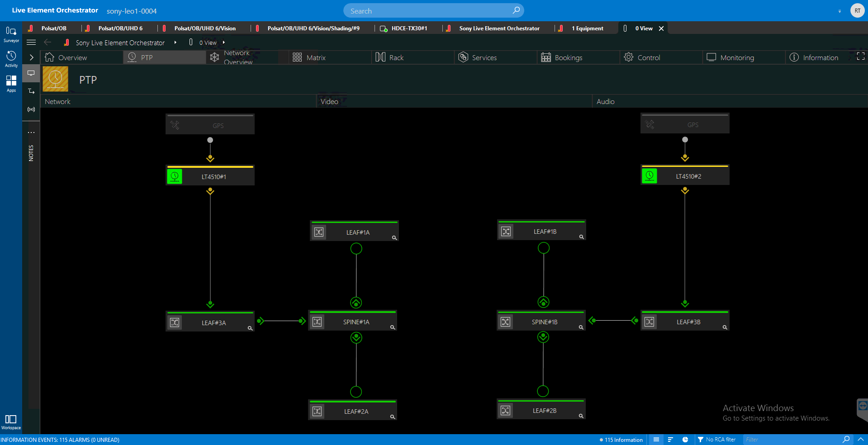Switch to the Information tab
Viewport: 868px width, 445px height.
click(820, 57)
